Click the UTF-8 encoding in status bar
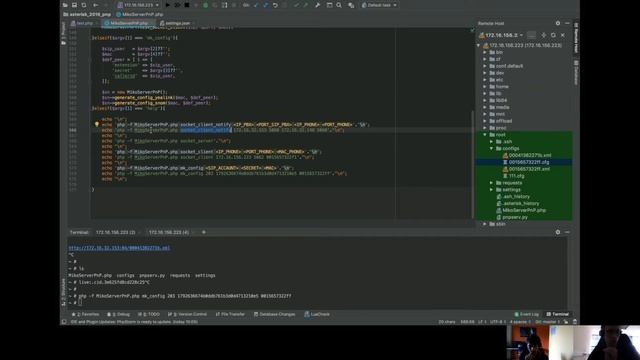The width and height of the screenshot is (640, 360). (x=498, y=322)
